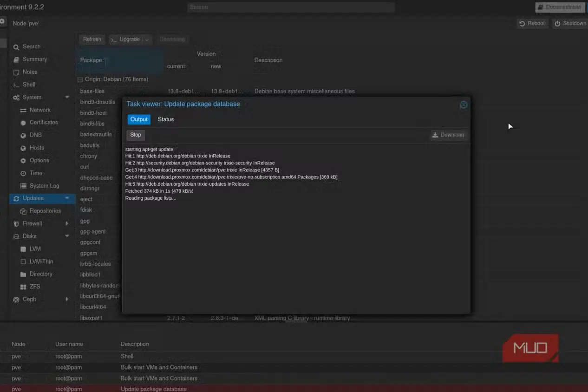The width and height of the screenshot is (588, 392).
Task: Collapse the System tree section arrow
Action: click(x=67, y=98)
